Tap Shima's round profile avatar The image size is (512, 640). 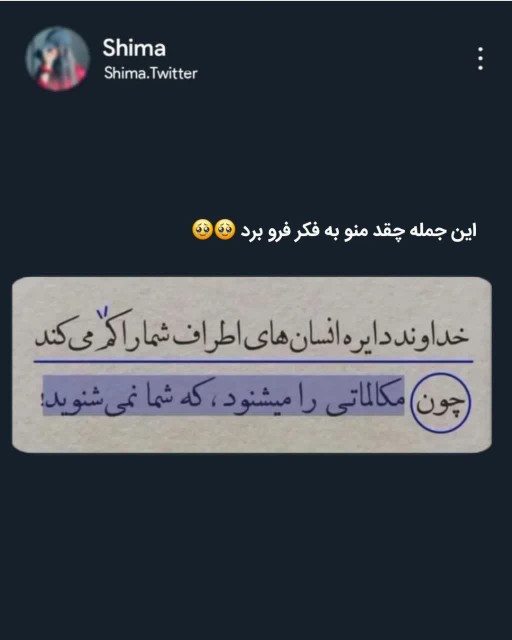(57, 59)
